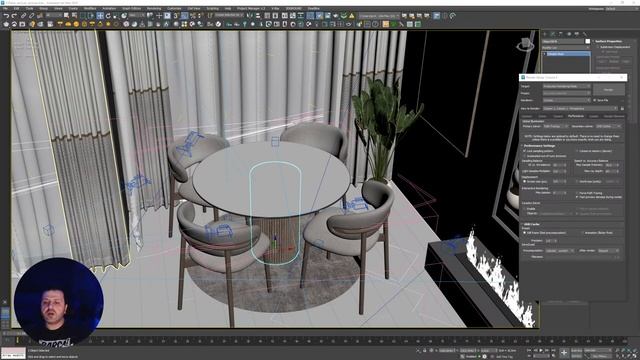The height and width of the screenshot is (360, 640).
Task: Open the Modifier List dropdown
Action: (x=566, y=48)
